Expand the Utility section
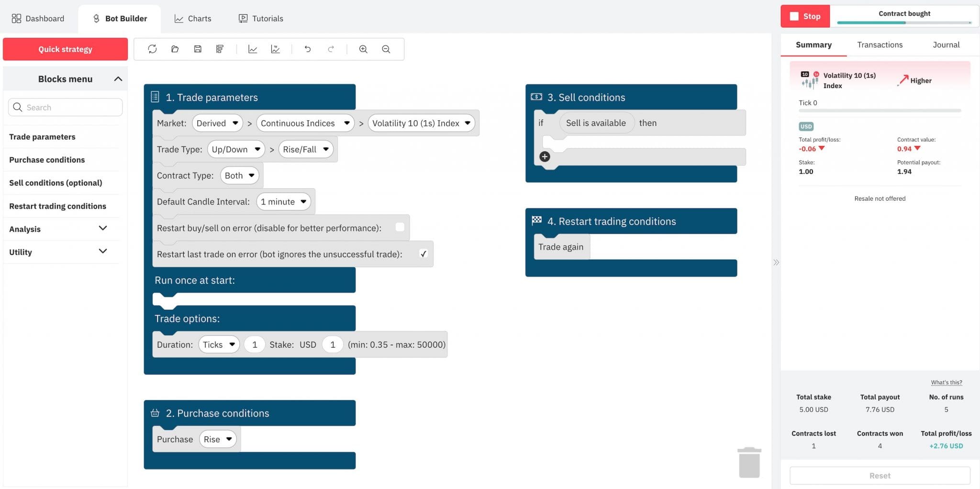 coord(102,251)
